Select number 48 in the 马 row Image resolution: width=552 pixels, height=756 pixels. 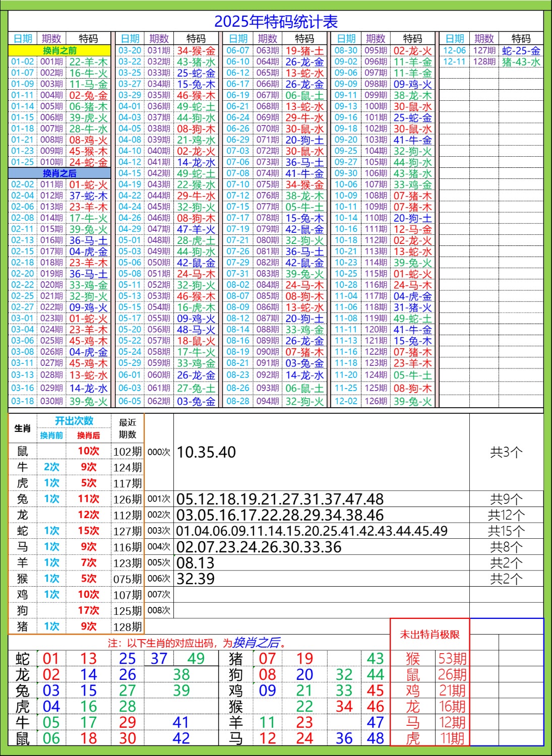click(375, 738)
